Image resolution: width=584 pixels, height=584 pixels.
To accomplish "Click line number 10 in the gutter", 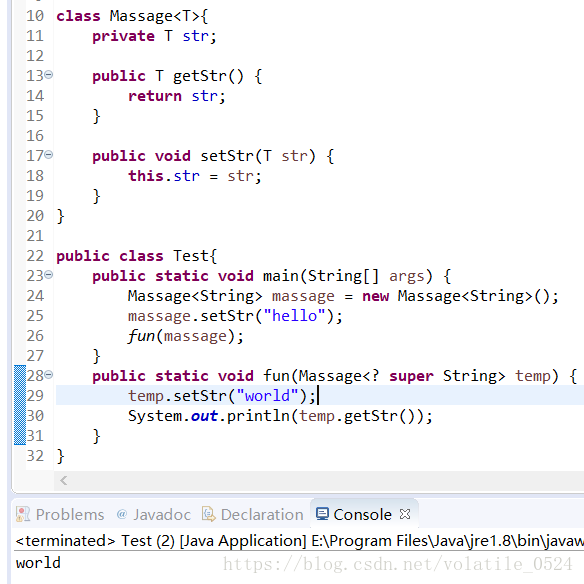I will tap(35, 16).
